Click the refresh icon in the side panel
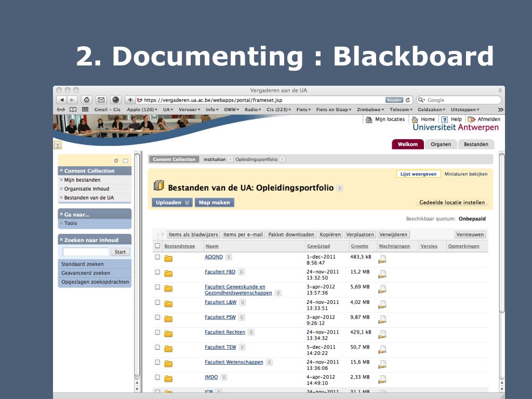The height and width of the screenshot is (399, 532). click(x=116, y=161)
